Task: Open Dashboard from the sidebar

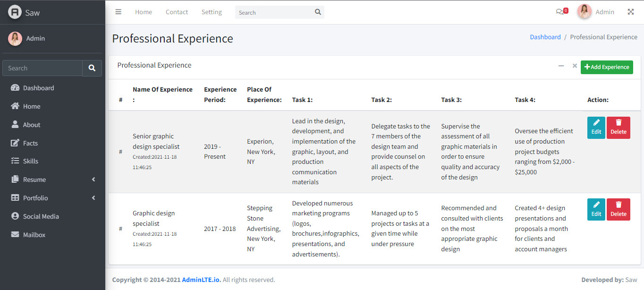Action: tap(38, 88)
